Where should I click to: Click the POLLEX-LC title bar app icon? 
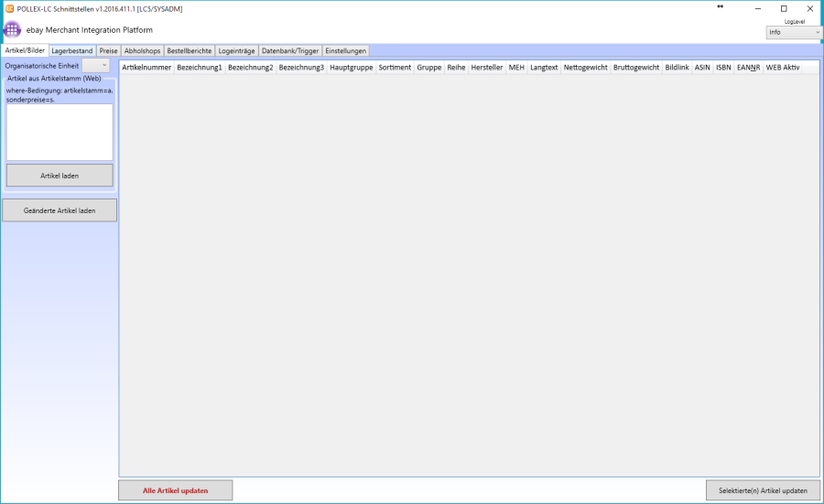click(x=8, y=8)
